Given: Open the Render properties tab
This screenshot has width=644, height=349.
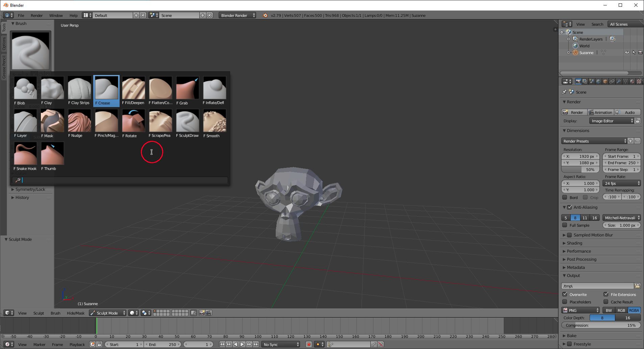Looking at the screenshot, I should [x=578, y=81].
